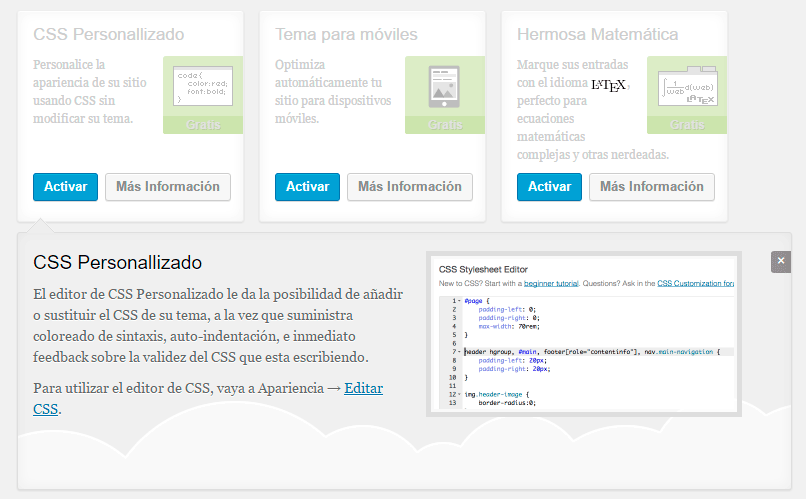Open Más Información for Hermosa Matemática
This screenshot has width=806, height=499.
coord(652,187)
